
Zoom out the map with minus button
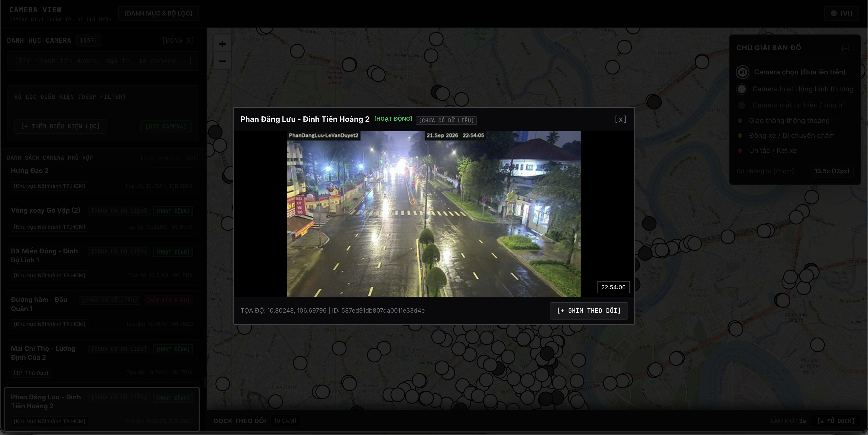coord(222,61)
